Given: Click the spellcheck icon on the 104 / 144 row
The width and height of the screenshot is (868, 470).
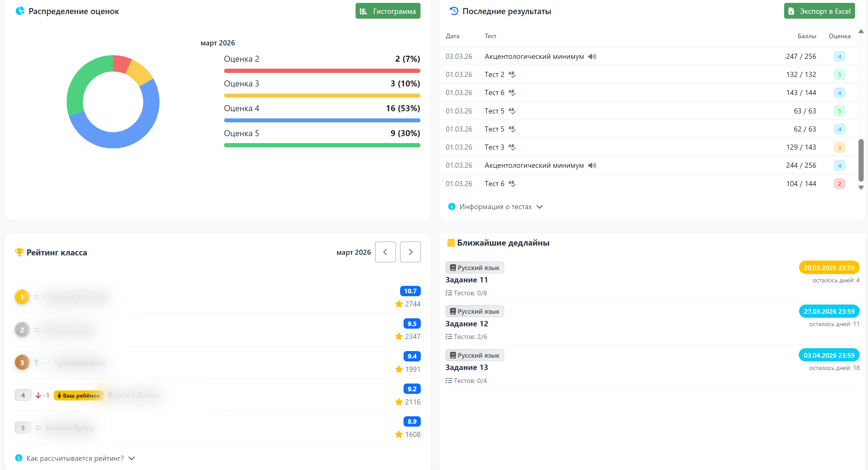Looking at the screenshot, I should (512, 184).
